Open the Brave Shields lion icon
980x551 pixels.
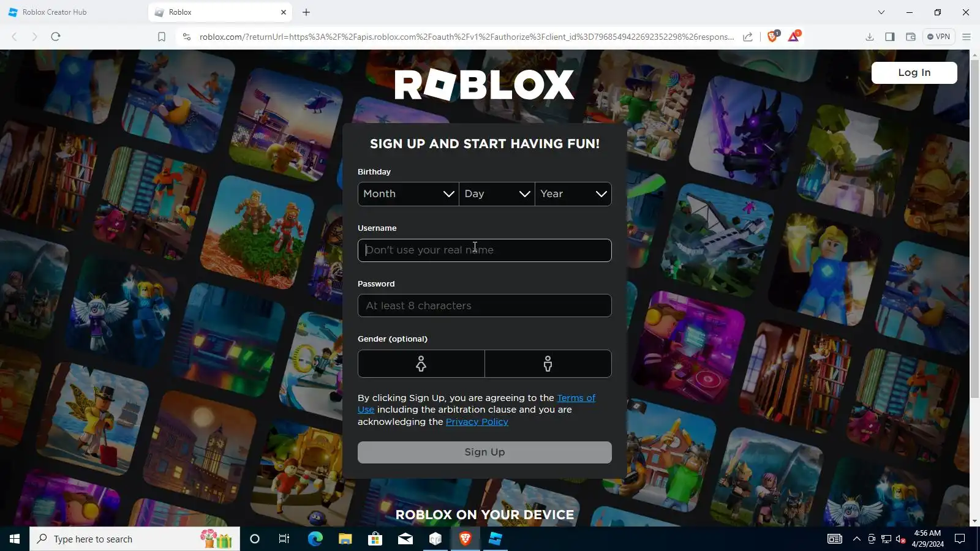[x=773, y=36]
